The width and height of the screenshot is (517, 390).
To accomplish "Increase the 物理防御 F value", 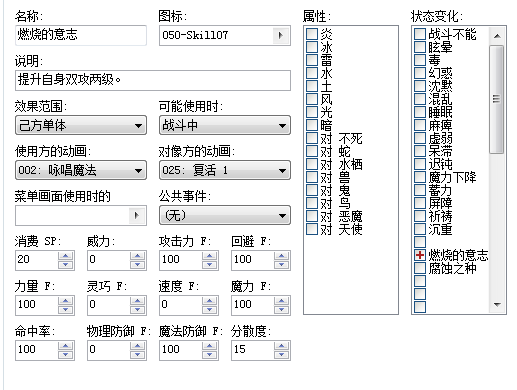I will [138, 346].
